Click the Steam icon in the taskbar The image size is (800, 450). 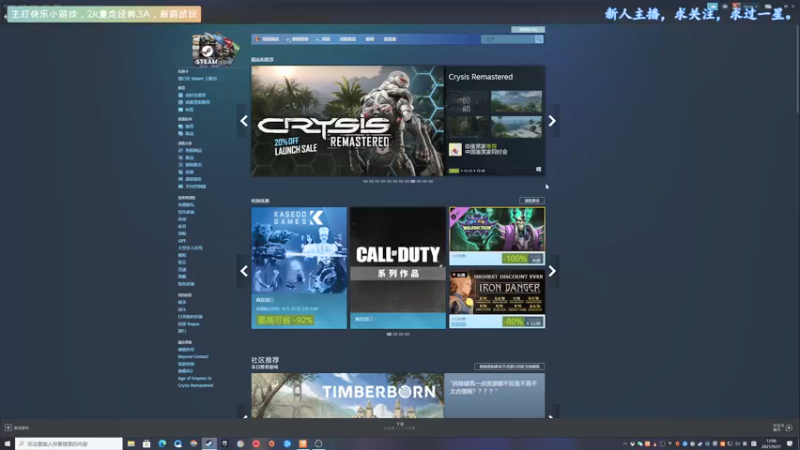coord(209,444)
